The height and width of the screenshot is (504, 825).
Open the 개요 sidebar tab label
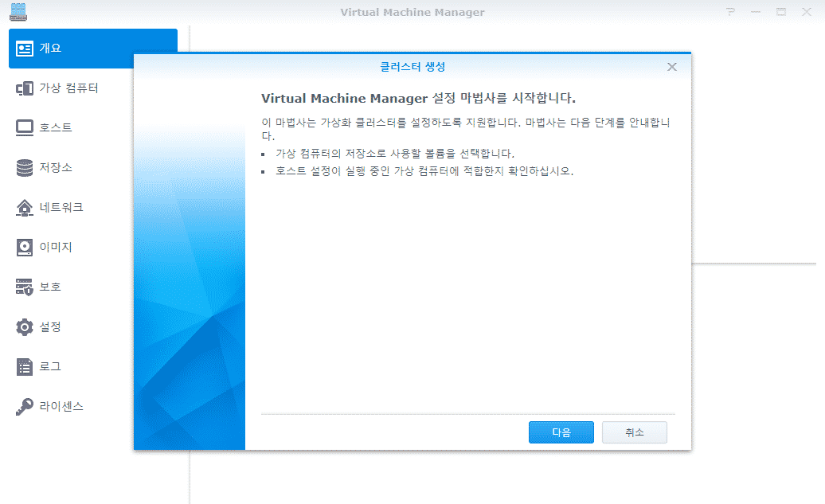coord(50,49)
